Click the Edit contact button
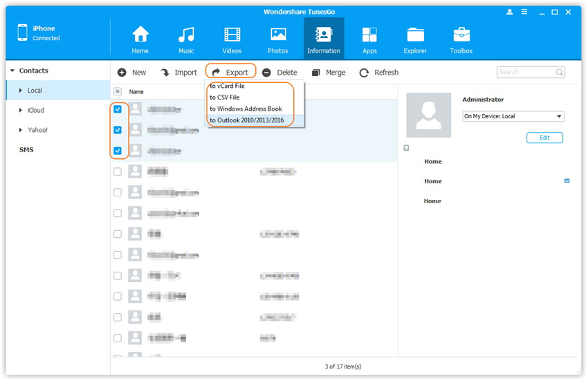 [544, 138]
